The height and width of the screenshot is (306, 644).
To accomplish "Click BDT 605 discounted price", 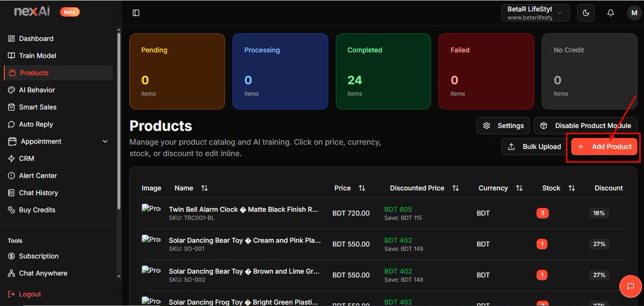I will 398,209.
